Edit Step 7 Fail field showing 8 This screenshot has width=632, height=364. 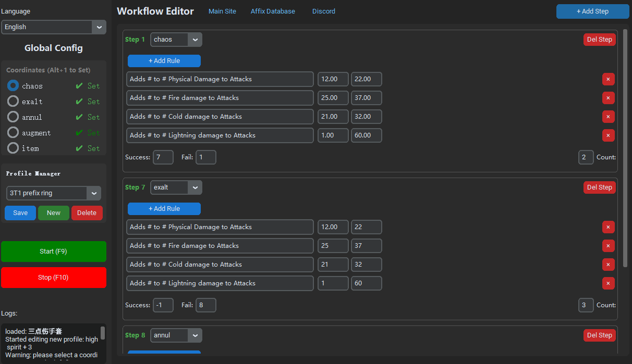206,305
